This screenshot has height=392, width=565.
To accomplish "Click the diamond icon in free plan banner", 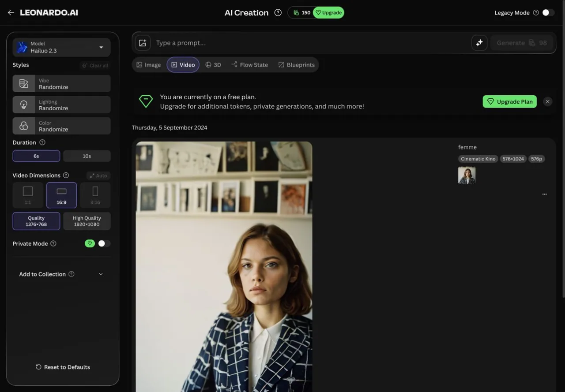I will pyautogui.click(x=146, y=101).
